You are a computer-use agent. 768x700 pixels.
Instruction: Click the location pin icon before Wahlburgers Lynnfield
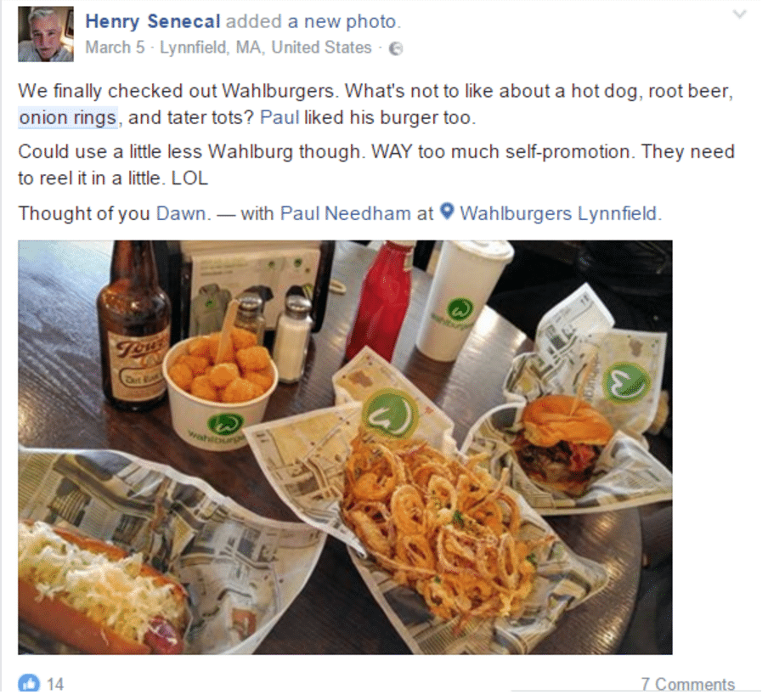(447, 212)
